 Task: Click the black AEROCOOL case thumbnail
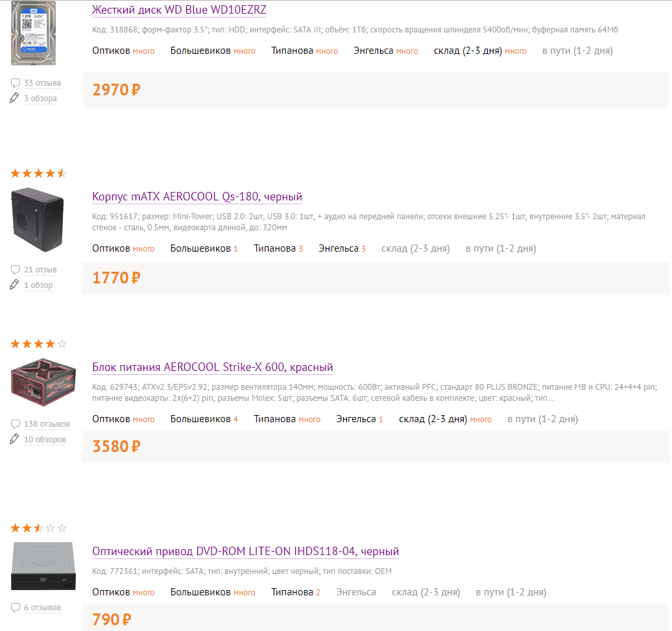tap(37, 219)
